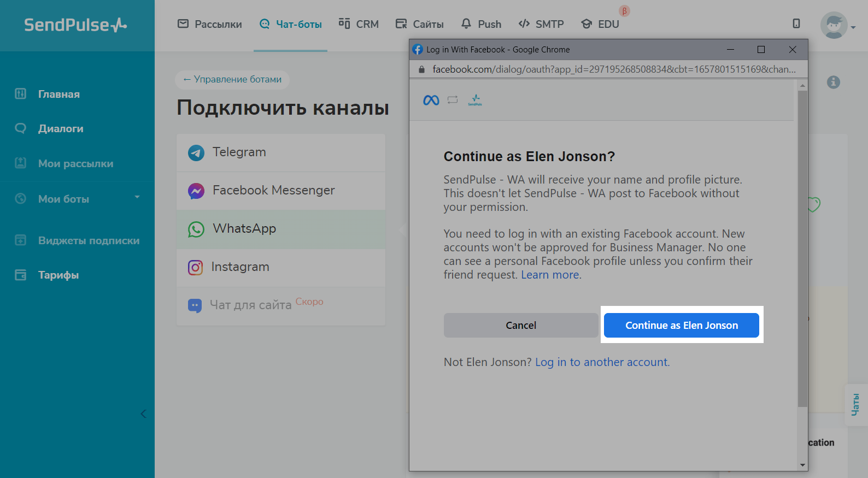Click Continue as Elen Jonson
This screenshot has height=478, width=868.
[x=682, y=325]
